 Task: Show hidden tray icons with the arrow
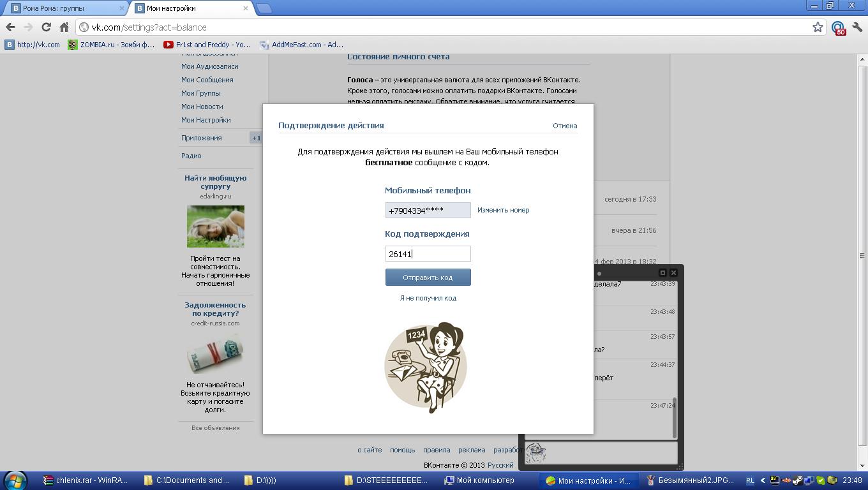point(762,480)
